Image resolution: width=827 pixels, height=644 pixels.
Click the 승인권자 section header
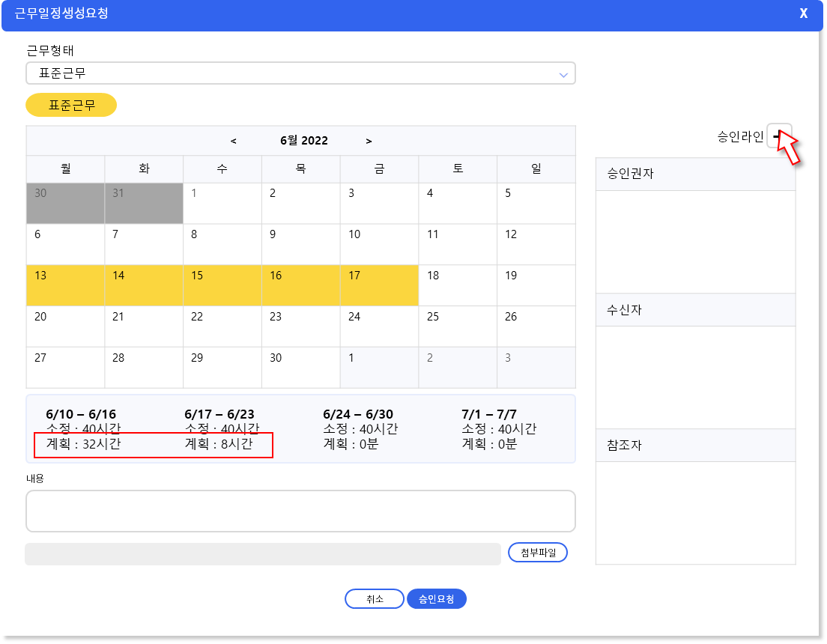tap(696, 174)
